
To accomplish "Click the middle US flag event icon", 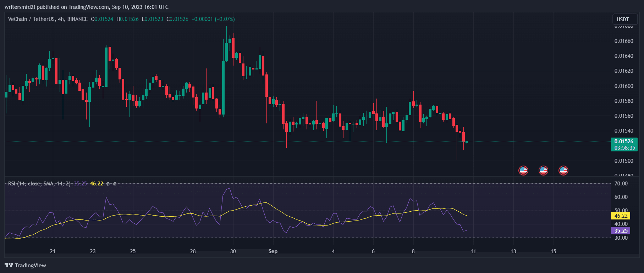I will (543, 171).
